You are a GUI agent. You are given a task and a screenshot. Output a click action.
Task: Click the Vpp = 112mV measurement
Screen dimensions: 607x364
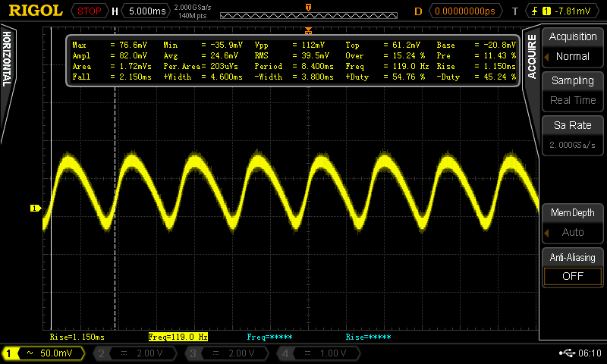coord(290,45)
